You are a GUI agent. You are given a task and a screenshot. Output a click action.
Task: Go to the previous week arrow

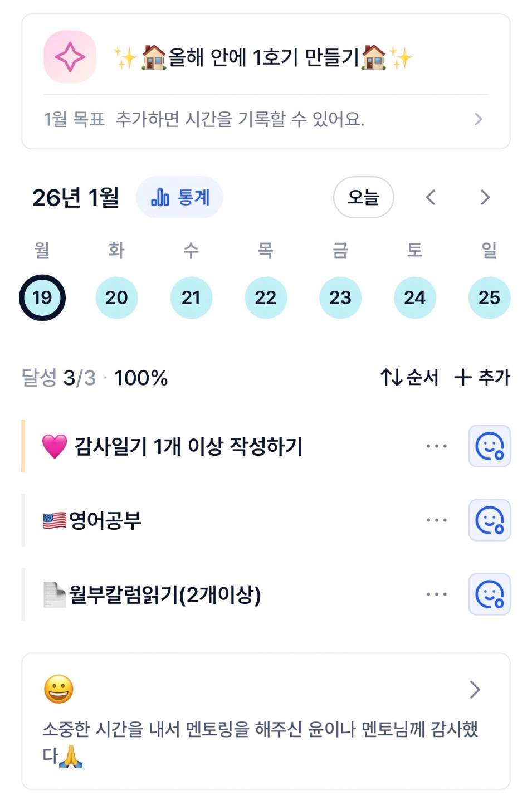pos(431,197)
